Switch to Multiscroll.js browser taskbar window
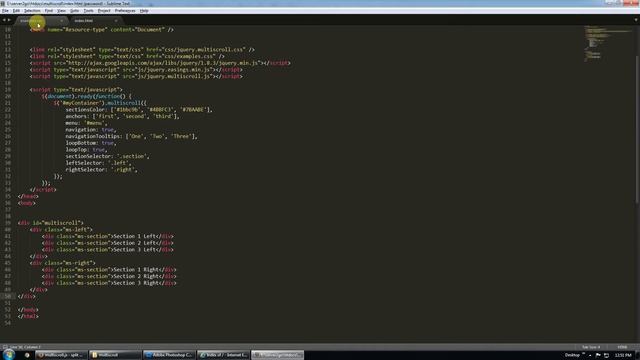This screenshot has width=640, height=360. pyautogui.click(x=61, y=355)
